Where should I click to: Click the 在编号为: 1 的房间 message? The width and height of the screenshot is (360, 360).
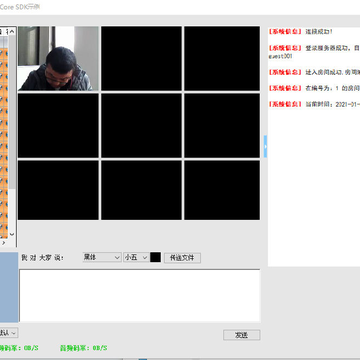pyautogui.click(x=314, y=88)
